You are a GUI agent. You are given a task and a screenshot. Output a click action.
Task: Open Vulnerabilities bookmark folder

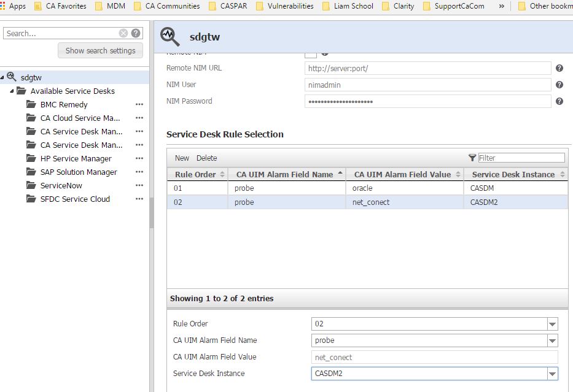click(285, 6)
